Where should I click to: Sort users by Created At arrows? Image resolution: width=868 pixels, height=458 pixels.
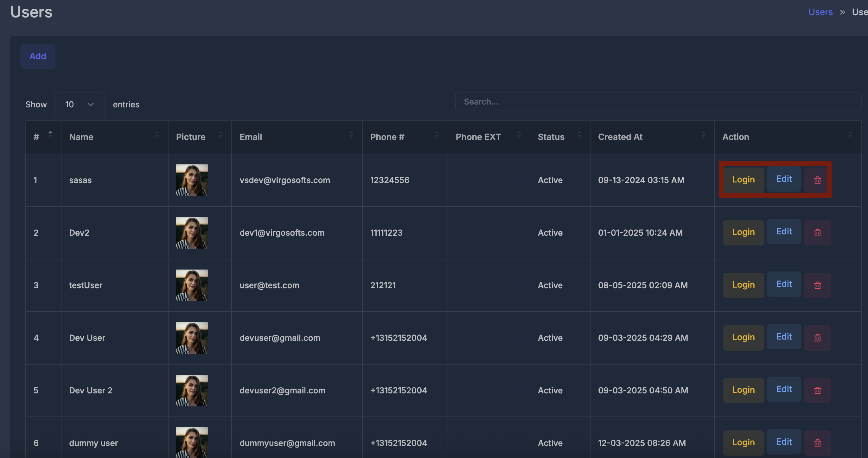(x=703, y=134)
